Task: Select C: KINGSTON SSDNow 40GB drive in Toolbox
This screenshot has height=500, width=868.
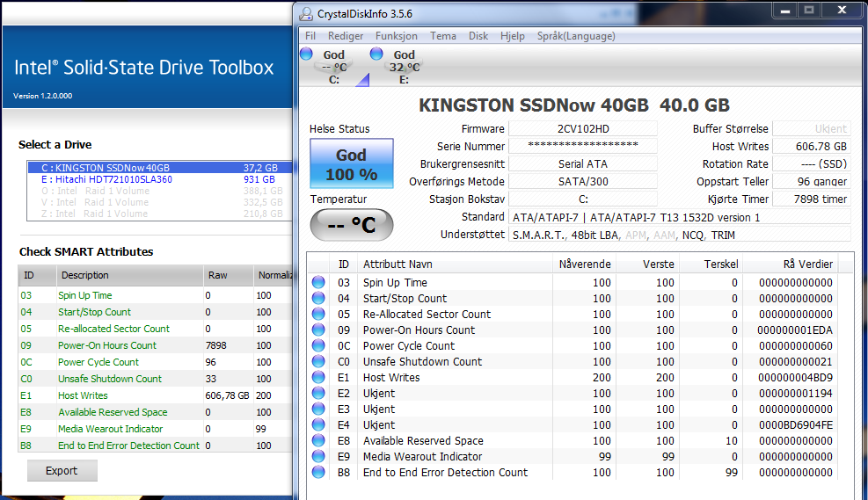Action: 159,168
